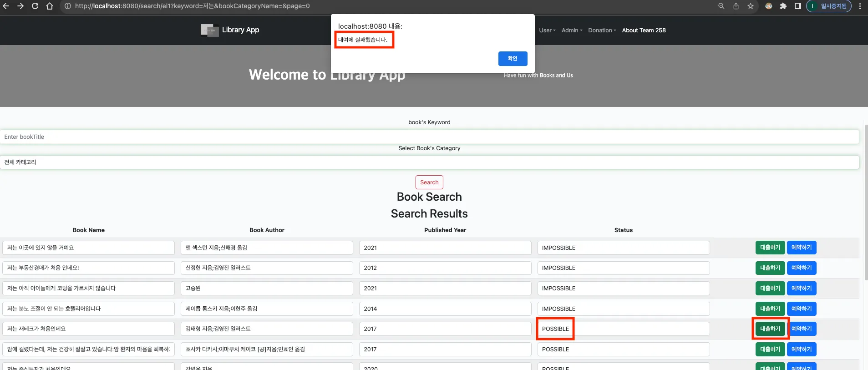Go back to the previous browser page
The image size is (868, 370).
coord(6,6)
